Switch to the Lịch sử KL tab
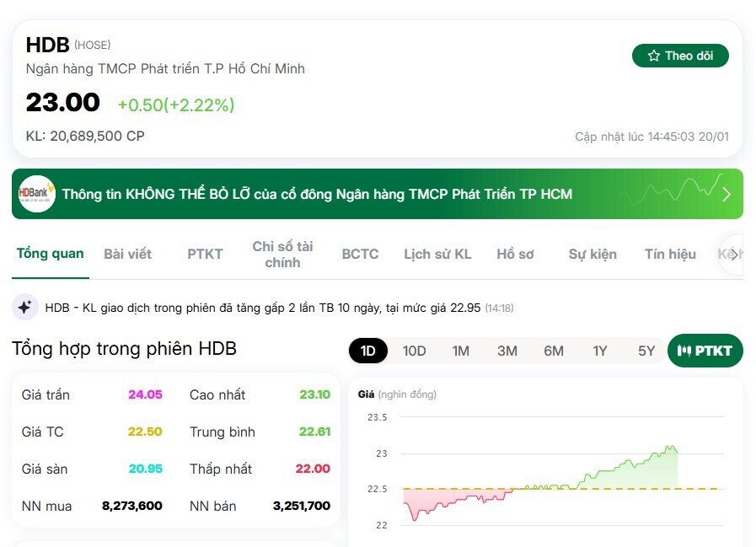This screenshot has height=547, width=756. click(437, 254)
